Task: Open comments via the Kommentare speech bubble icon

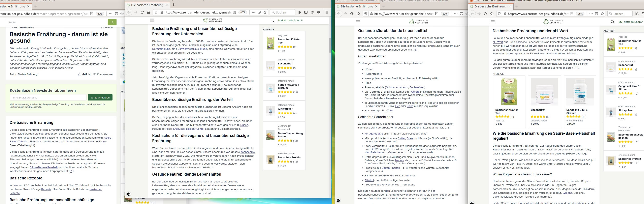Action: coord(94,74)
